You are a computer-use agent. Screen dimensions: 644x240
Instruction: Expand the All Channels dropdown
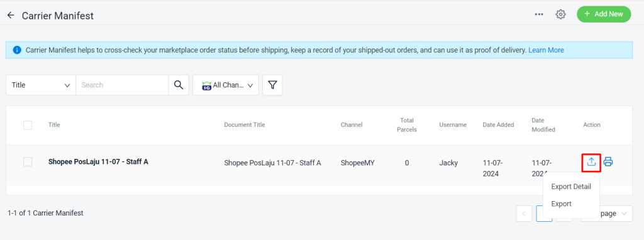click(226, 85)
